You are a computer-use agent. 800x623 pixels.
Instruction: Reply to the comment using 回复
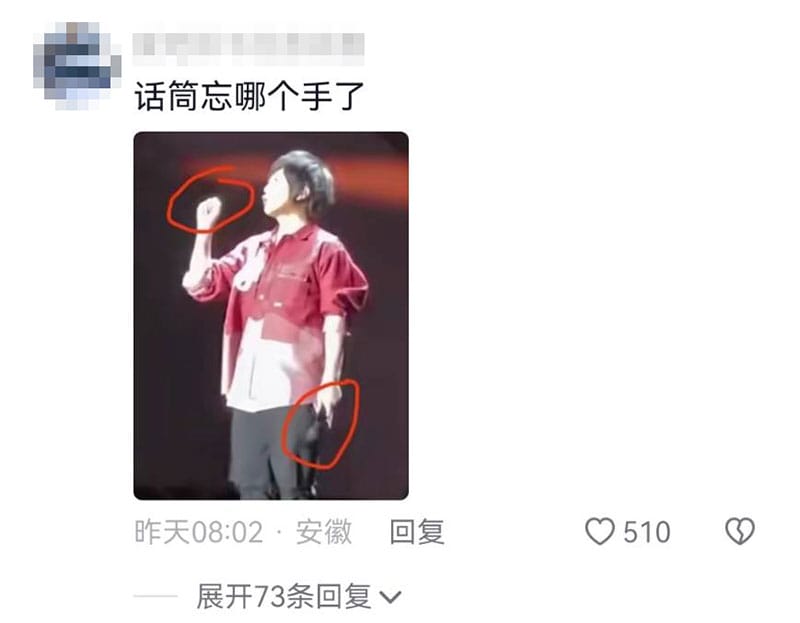pyautogui.click(x=417, y=532)
